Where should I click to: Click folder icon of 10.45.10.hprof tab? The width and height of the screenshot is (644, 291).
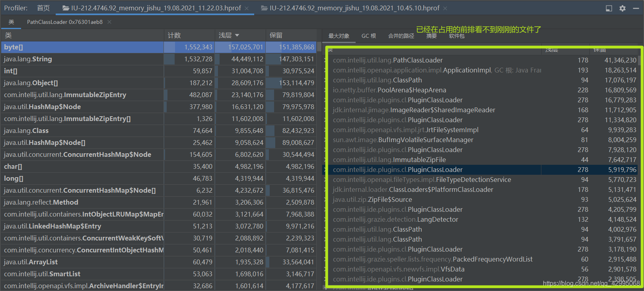(x=265, y=8)
